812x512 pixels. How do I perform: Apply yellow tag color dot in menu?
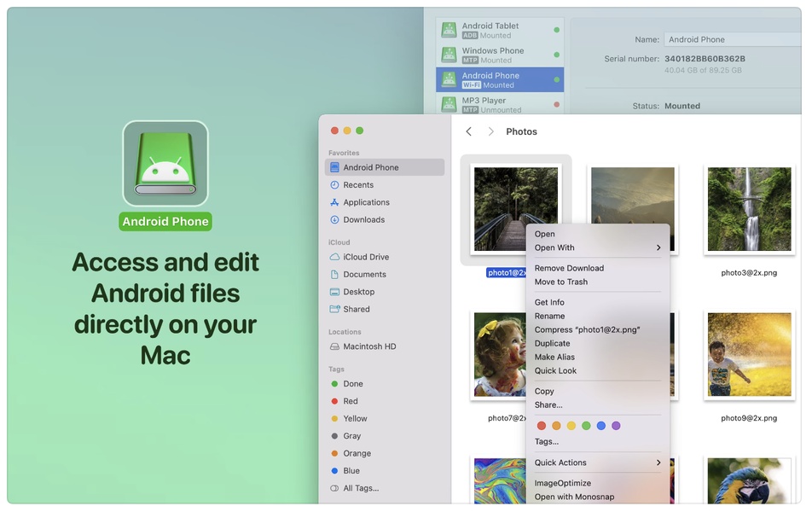coord(571,426)
